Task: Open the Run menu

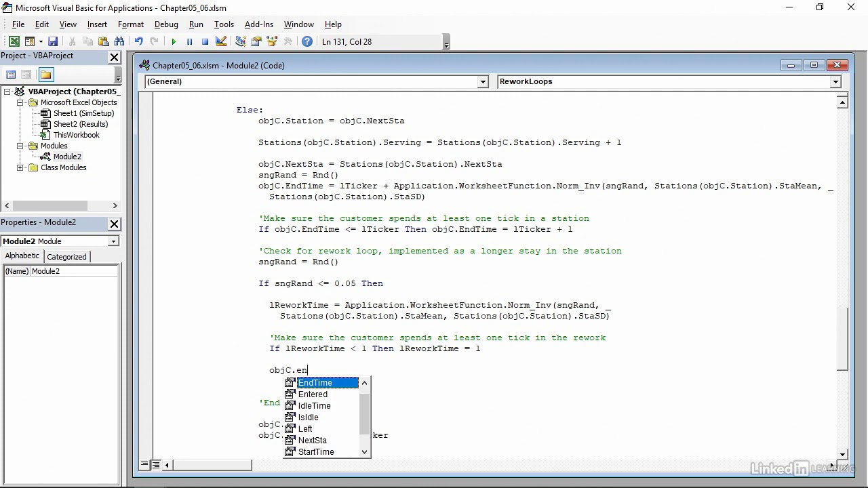Action: click(196, 24)
